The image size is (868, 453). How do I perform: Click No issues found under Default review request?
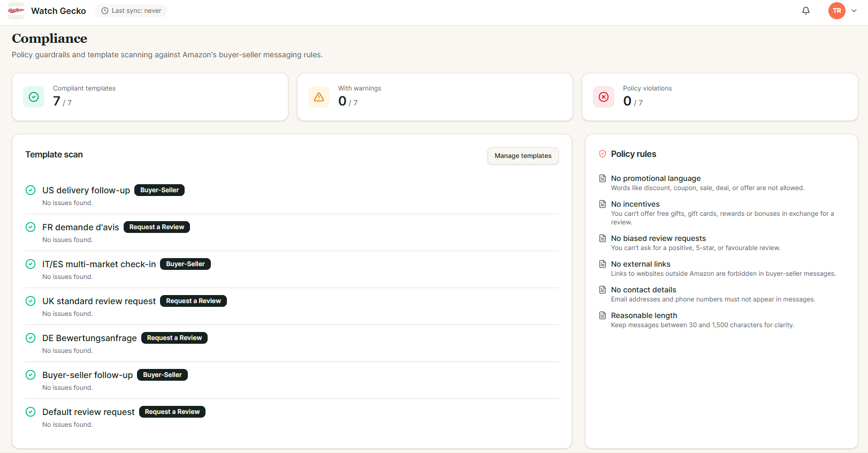[67, 425]
